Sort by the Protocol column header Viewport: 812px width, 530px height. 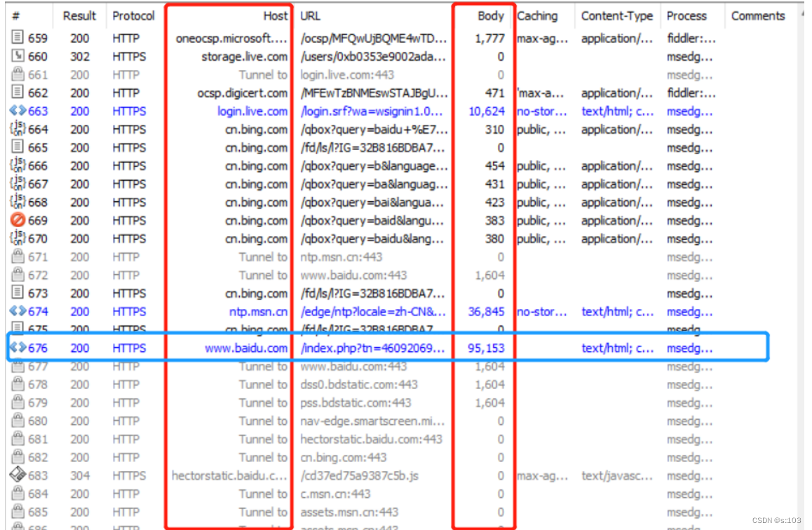[x=134, y=16]
